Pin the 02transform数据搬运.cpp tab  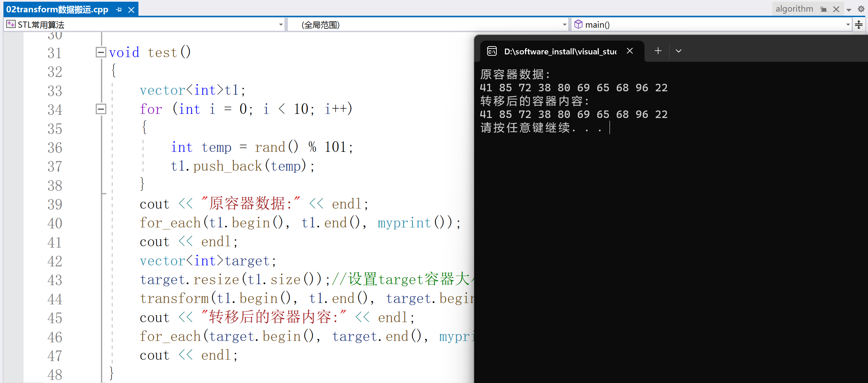click(119, 10)
